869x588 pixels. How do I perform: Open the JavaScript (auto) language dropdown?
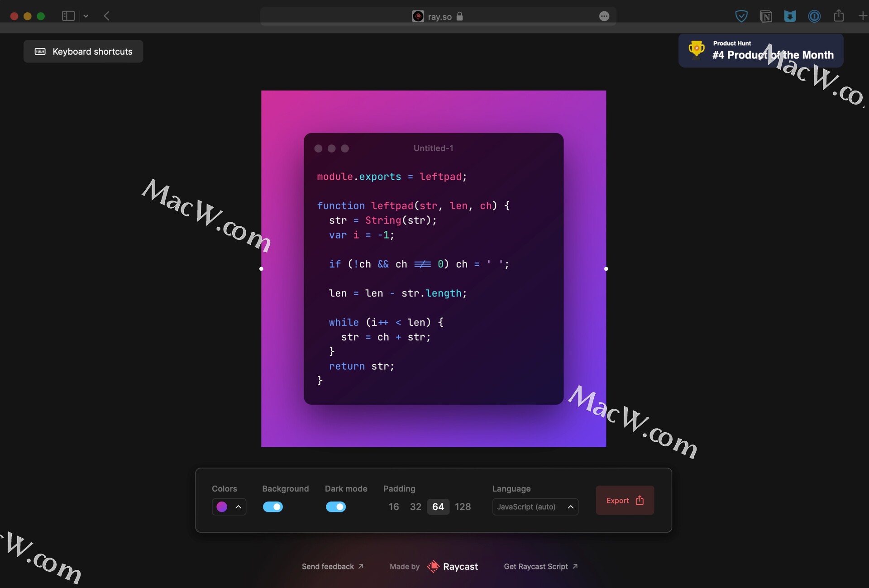click(x=535, y=507)
